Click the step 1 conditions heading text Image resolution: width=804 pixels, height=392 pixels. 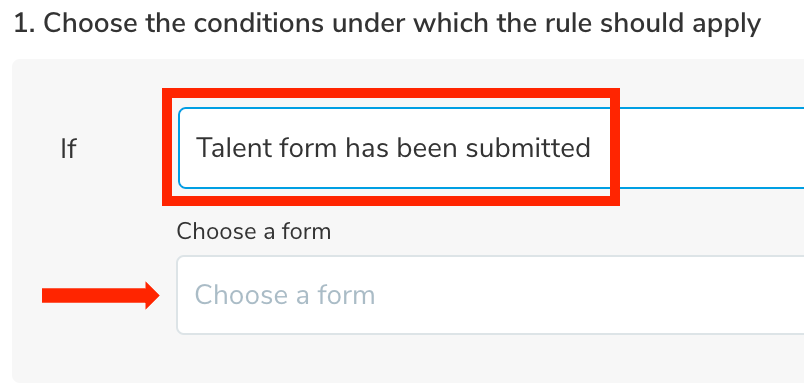click(387, 24)
